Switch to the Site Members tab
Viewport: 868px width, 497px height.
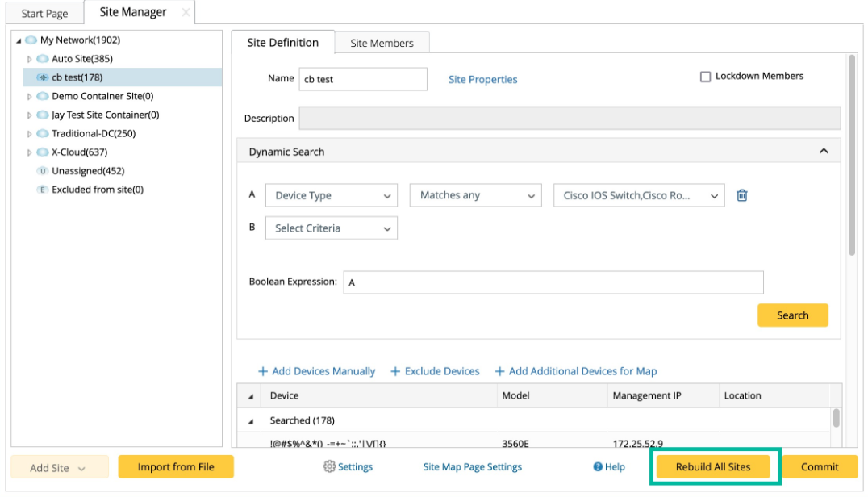tap(382, 43)
